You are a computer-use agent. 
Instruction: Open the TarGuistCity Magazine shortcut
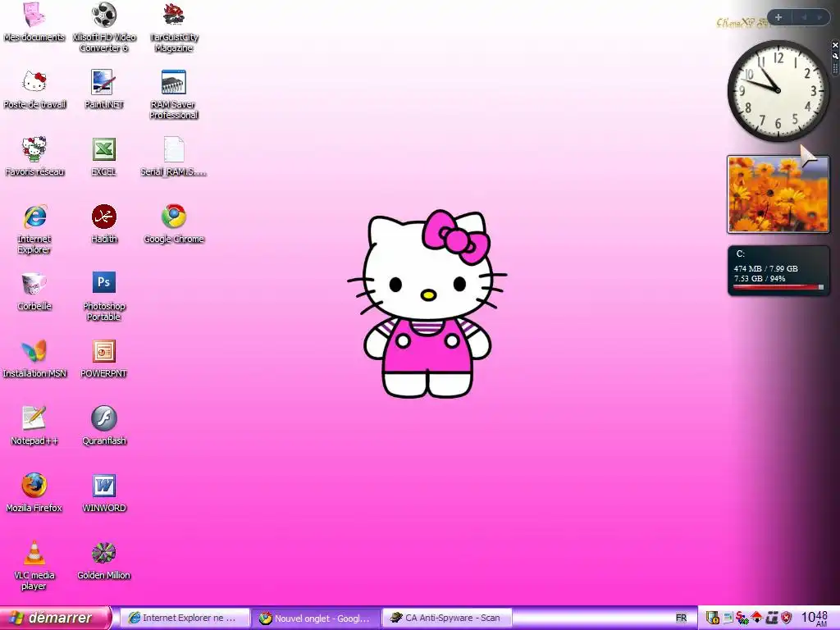tap(174, 27)
